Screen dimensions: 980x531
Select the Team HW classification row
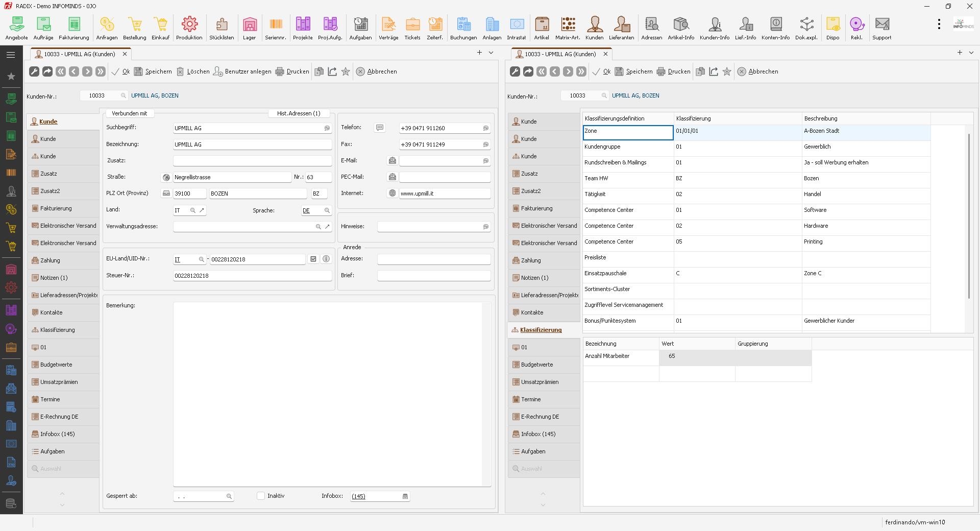click(x=756, y=178)
